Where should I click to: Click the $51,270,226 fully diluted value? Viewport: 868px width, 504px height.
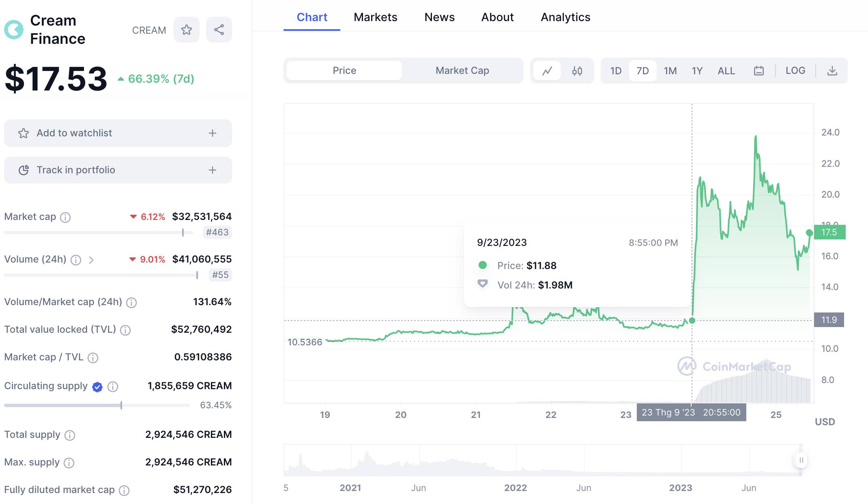[x=202, y=489]
